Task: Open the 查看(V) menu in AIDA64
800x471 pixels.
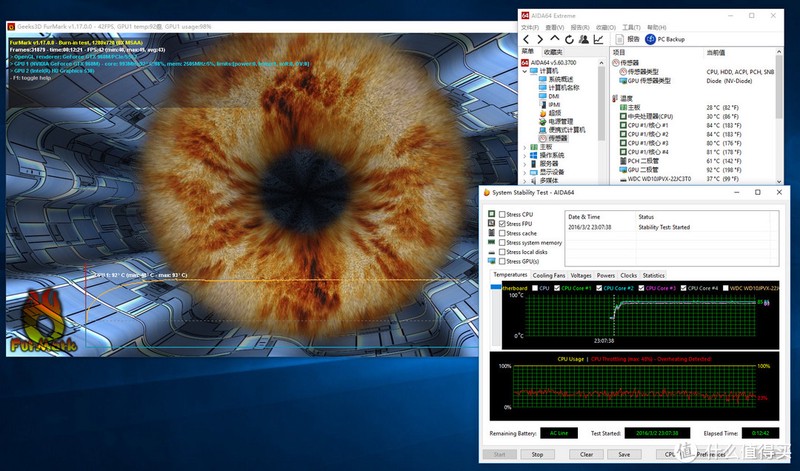Action: tap(555, 27)
